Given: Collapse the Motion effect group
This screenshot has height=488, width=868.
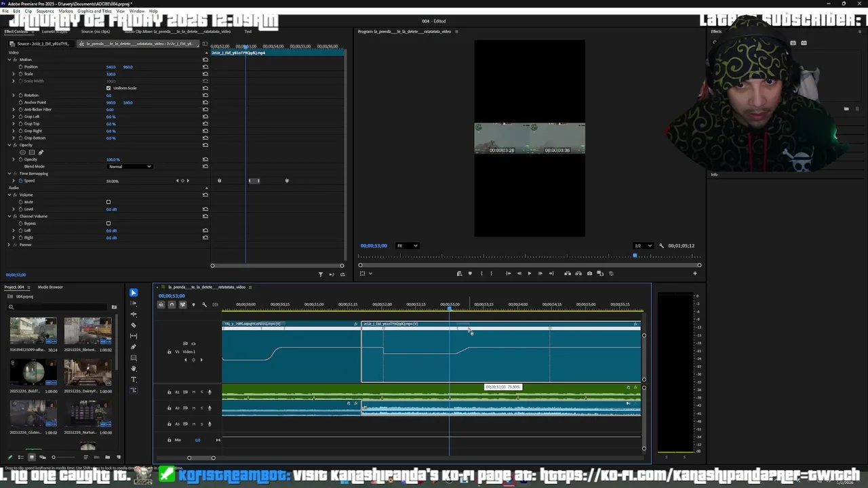Looking at the screenshot, I should click(9, 60).
